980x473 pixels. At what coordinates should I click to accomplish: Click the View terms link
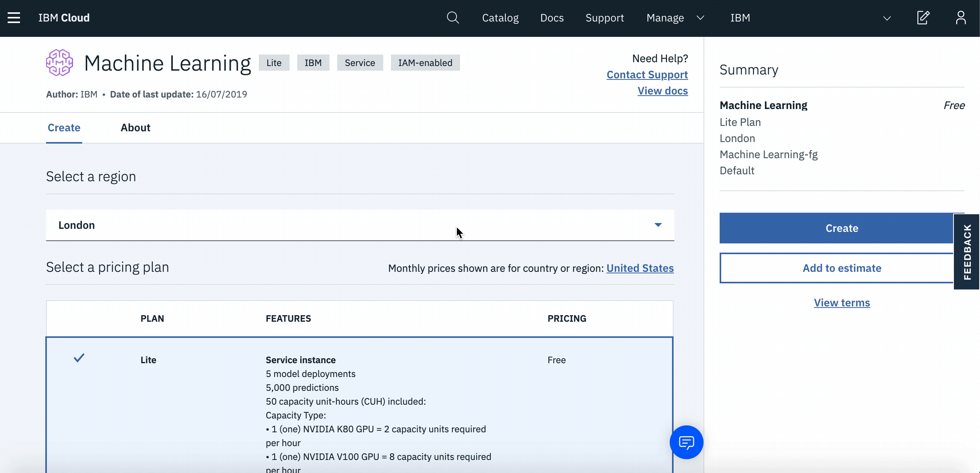tap(842, 303)
